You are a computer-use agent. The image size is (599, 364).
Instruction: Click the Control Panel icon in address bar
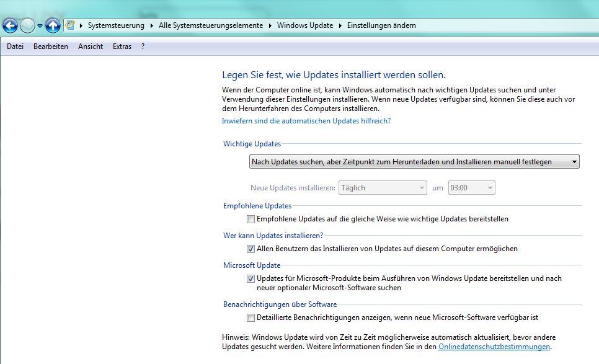(70, 25)
